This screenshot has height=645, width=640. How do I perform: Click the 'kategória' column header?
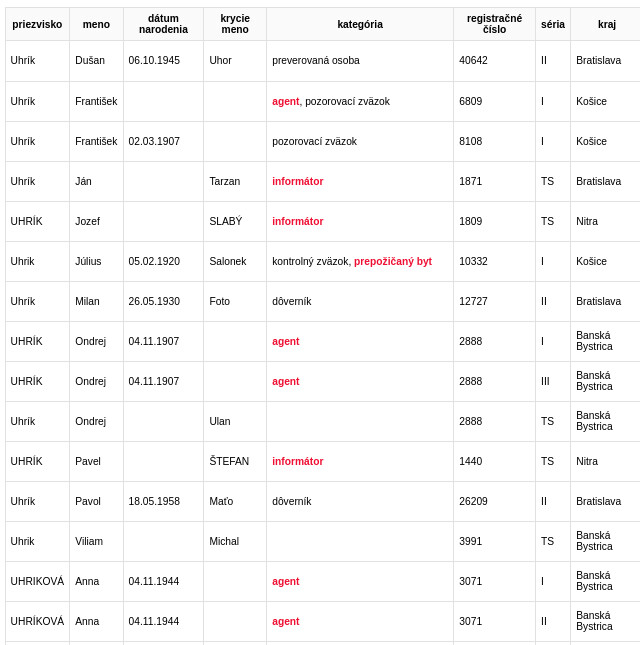click(360, 24)
